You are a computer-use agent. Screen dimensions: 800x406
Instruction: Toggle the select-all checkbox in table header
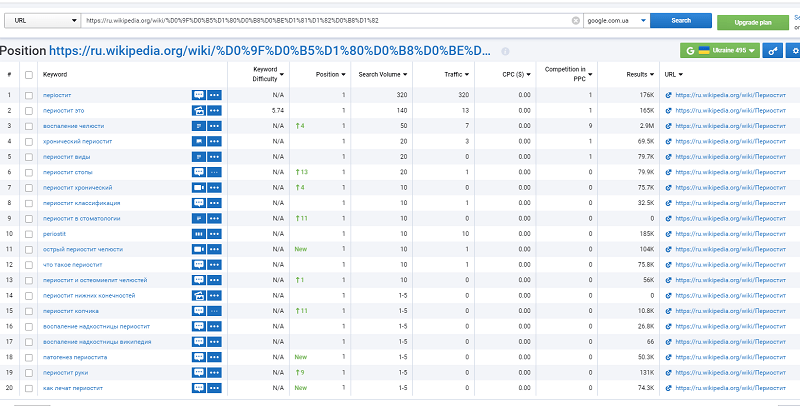[29, 75]
